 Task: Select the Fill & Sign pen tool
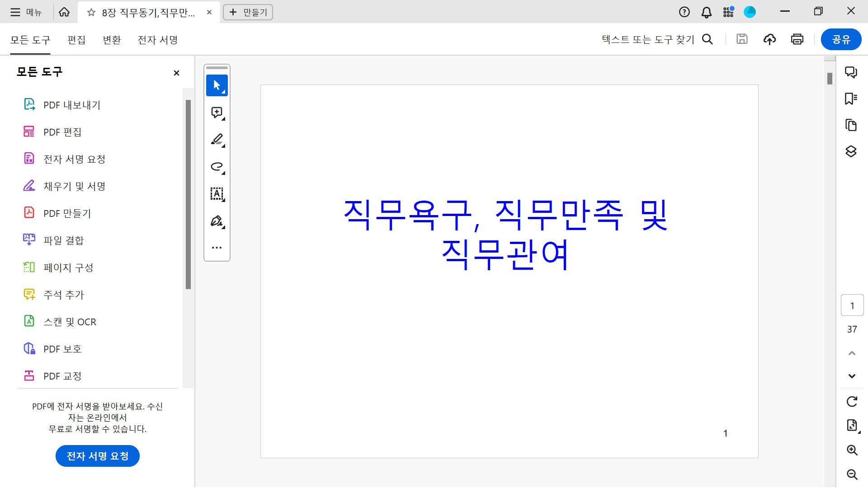pos(216,221)
